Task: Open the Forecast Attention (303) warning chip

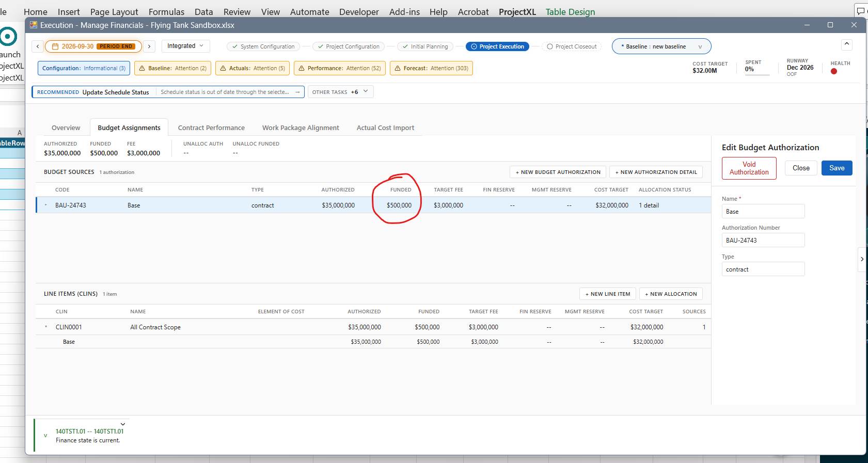Action: tap(431, 68)
